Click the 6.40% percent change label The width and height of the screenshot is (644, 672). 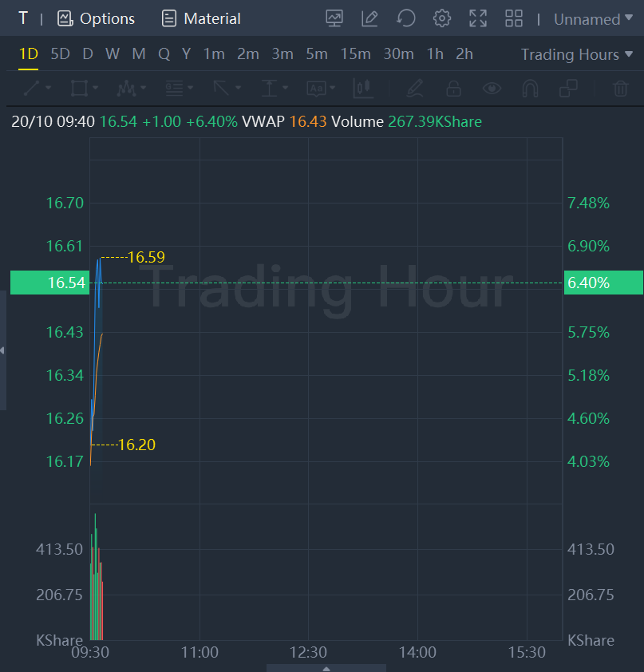pos(603,283)
